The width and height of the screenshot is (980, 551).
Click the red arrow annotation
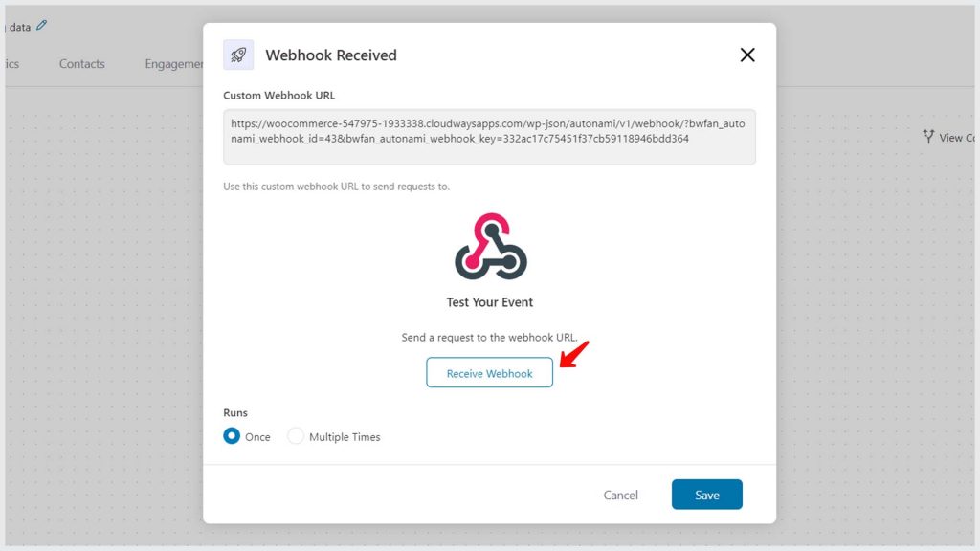click(x=574, y=354)
